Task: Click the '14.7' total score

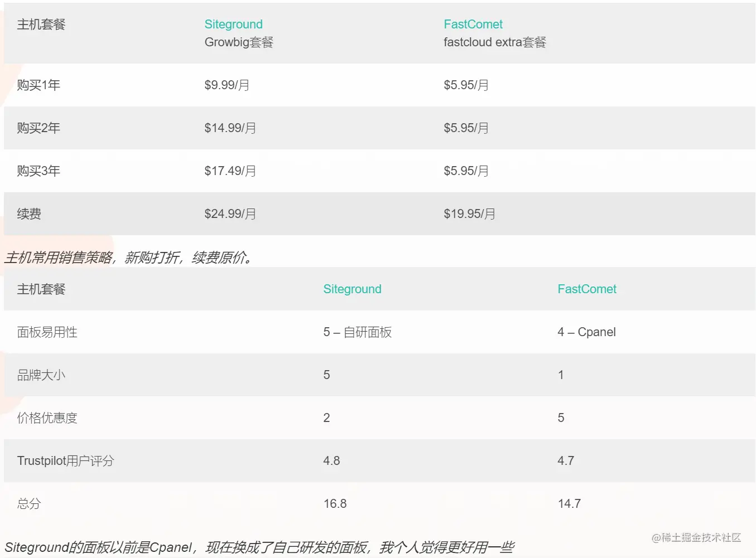Action: pos(569,504)
